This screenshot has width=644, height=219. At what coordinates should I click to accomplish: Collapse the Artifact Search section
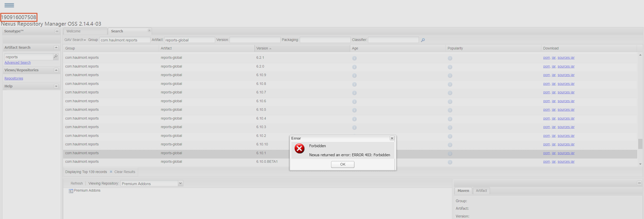point(56,47)
